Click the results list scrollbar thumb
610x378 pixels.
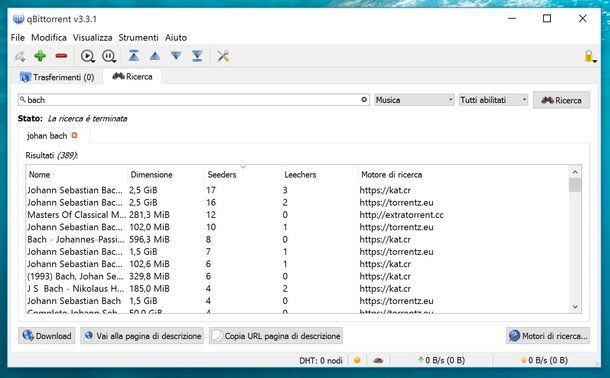coord(575,185)
